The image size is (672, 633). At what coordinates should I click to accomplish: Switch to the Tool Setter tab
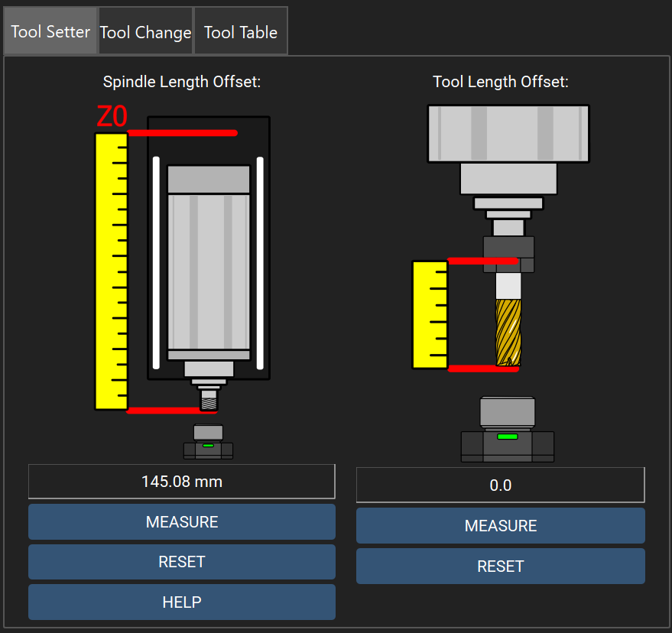pyautogui.click(x=50, y=31)
